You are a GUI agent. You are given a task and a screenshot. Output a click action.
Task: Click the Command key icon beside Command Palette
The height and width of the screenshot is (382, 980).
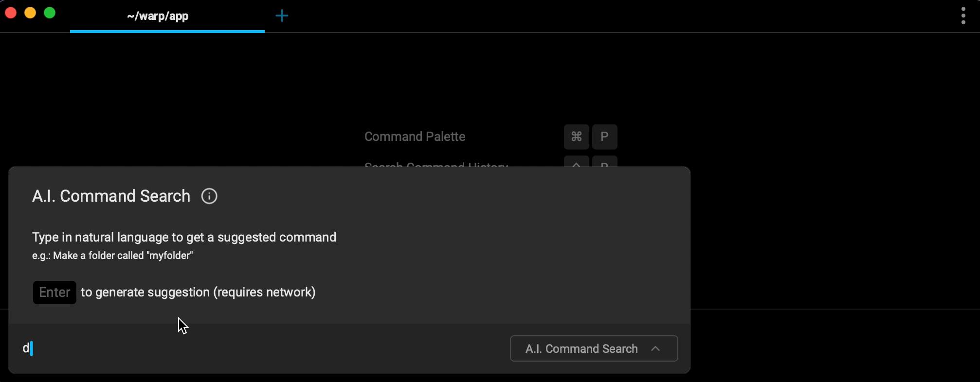pos(576,137)
